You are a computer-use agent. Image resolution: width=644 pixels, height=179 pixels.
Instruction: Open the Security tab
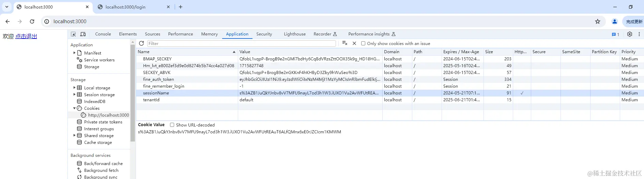tap(264, 34)
